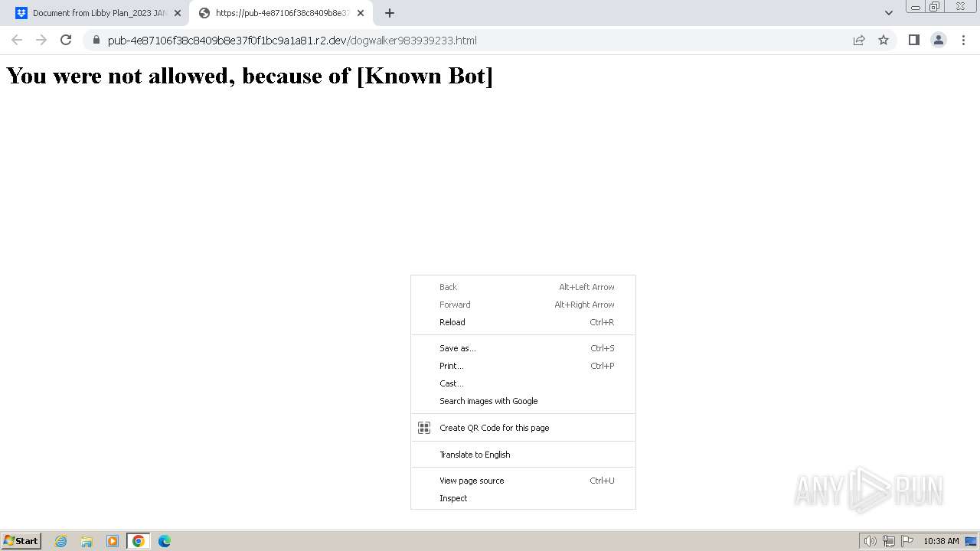Viewport: 980px width, 551px height.
Task: Click the Chrome taskbar icon
Action: (x=139, y=541)
